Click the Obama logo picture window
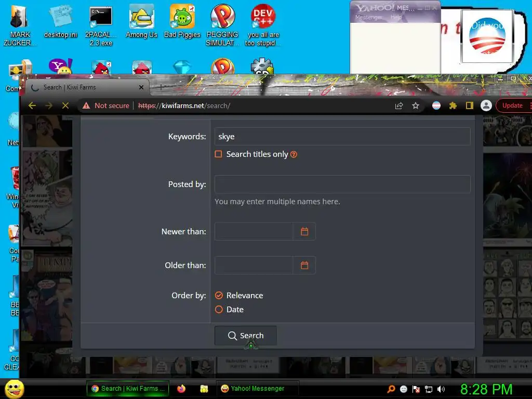 click(487, 36)
